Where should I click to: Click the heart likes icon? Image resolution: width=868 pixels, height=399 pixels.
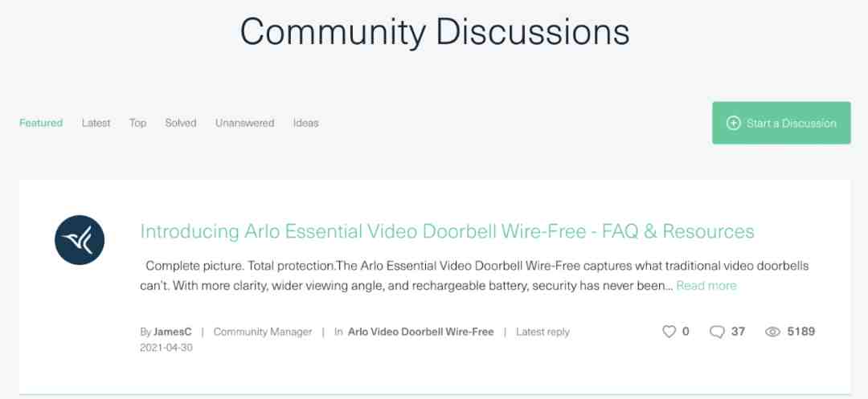tap(669, 332)
